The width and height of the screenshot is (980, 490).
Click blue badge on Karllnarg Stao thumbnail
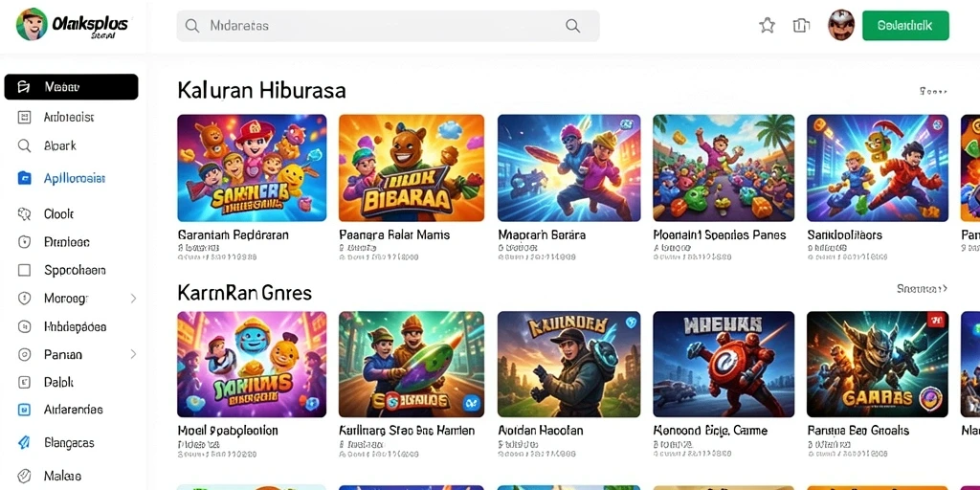[x=469, y=405]
